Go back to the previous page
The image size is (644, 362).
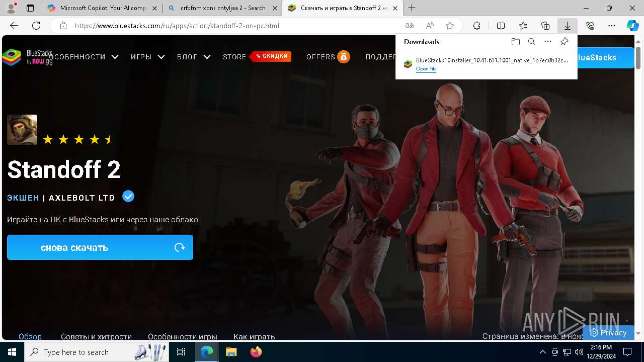(14, 26)
